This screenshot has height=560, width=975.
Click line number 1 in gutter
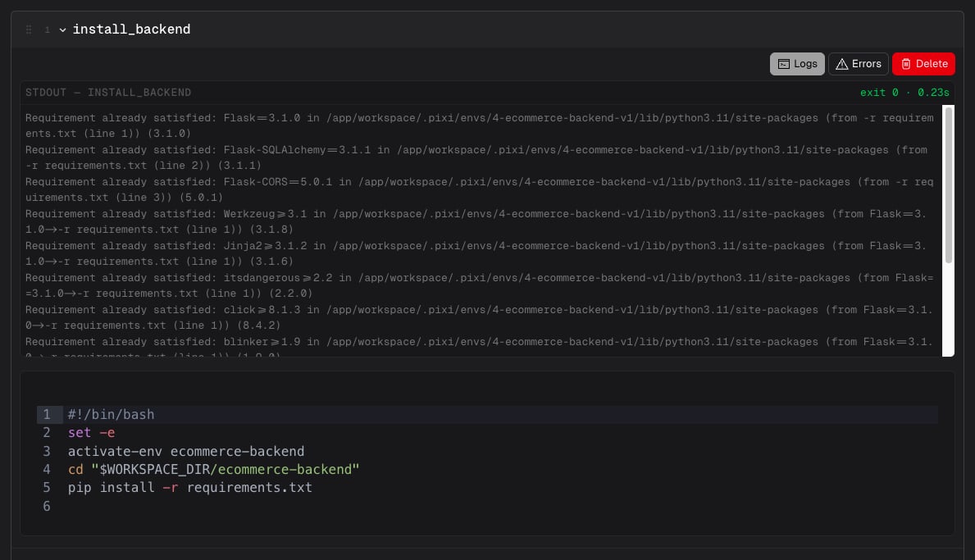pyautogui.click(x=47, y=415)
